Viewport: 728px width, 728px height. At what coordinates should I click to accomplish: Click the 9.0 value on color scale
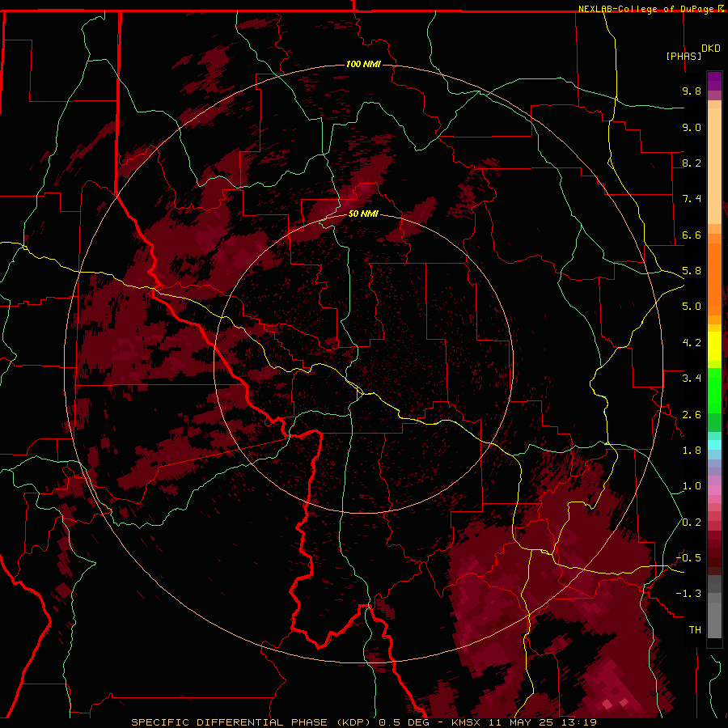692,127
